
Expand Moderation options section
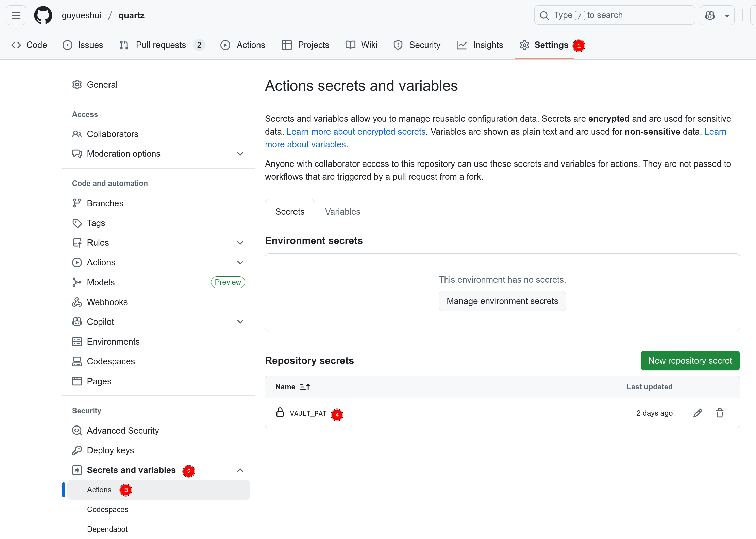click(240, 154)
